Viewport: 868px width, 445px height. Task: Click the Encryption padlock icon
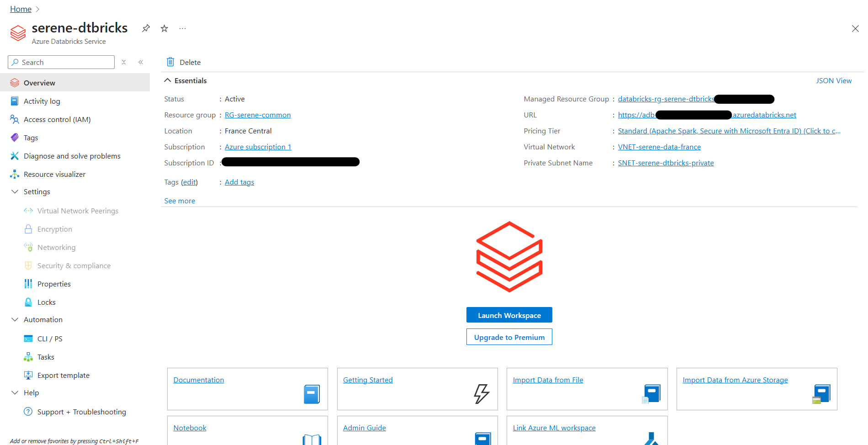tap(28, 229)
